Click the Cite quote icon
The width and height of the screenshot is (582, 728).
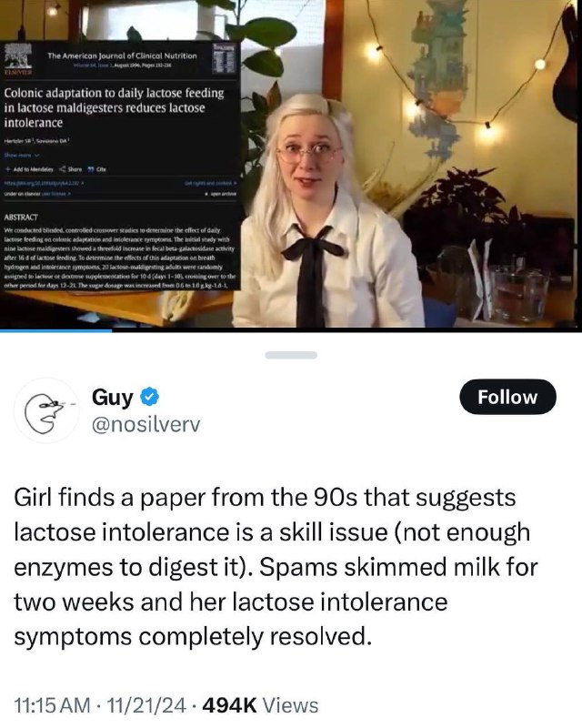point(91,169)
